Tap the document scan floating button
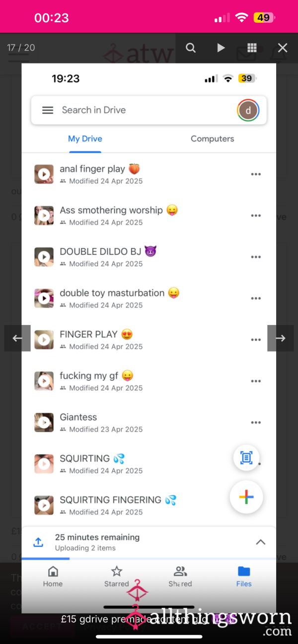The height and width of the screenshot is (644, 298). coord(246,457)
